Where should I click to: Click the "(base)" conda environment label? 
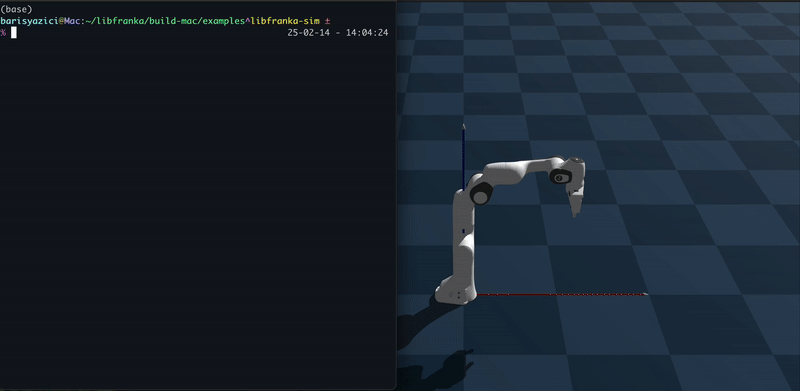16,10
